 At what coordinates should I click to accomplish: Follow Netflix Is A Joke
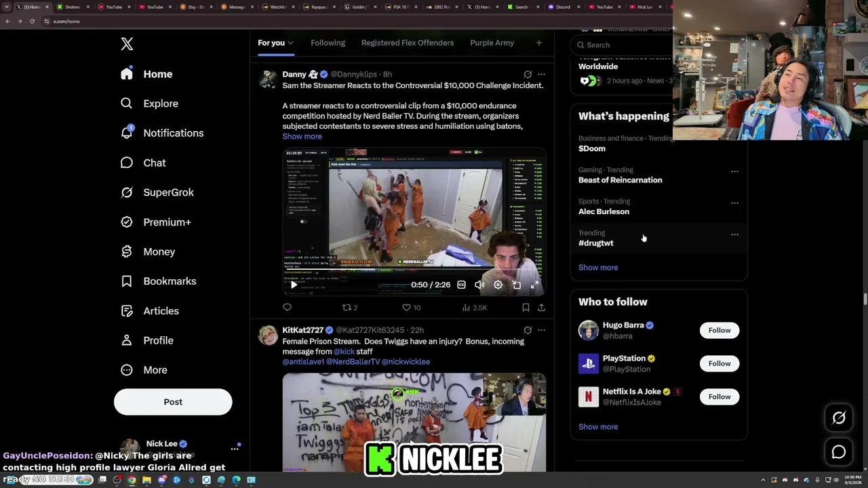pyautogui.click(x=719, y=397)
